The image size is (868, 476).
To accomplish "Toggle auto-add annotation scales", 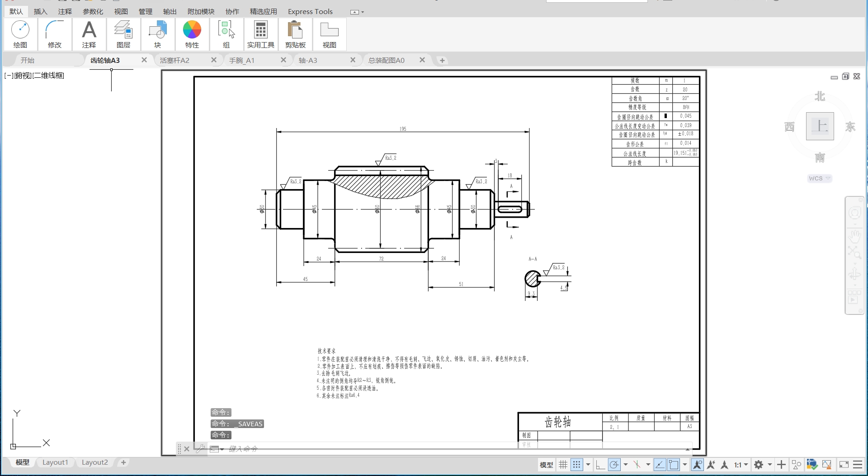I will point(711,465).
